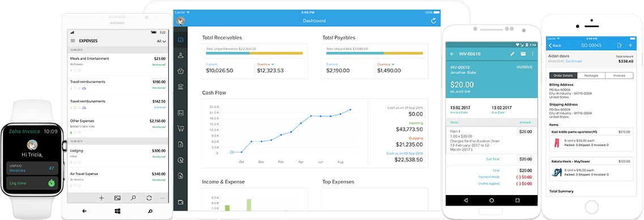Select the bank building icon in sidebar
The width and height of the screenshot is (644, 220).
[180, 86]
